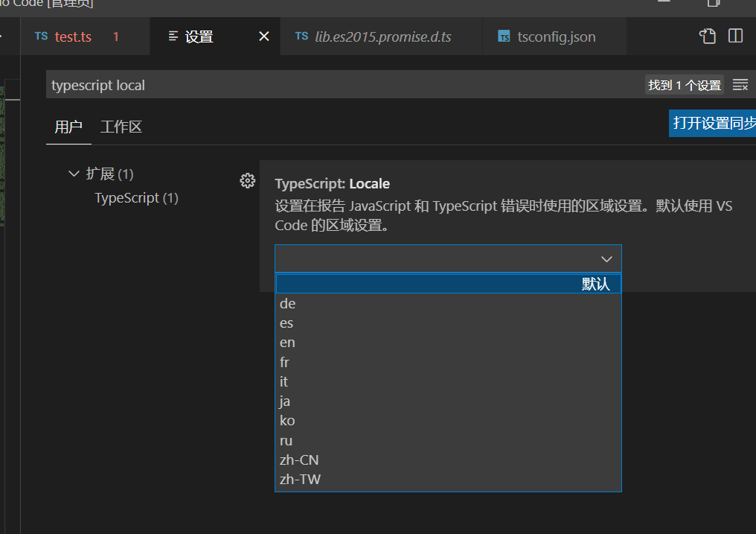Click the settings icon on 设置 tab

pyautogui.click(x=173, y=36)
